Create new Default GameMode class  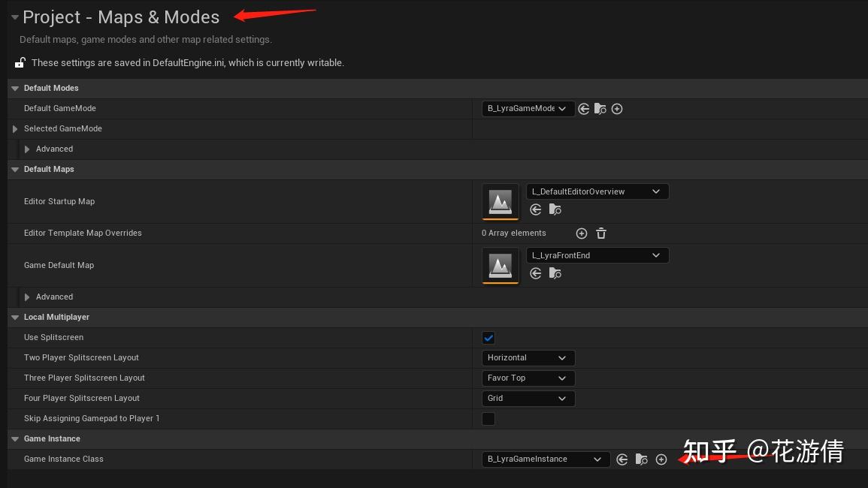coord(617,109)
